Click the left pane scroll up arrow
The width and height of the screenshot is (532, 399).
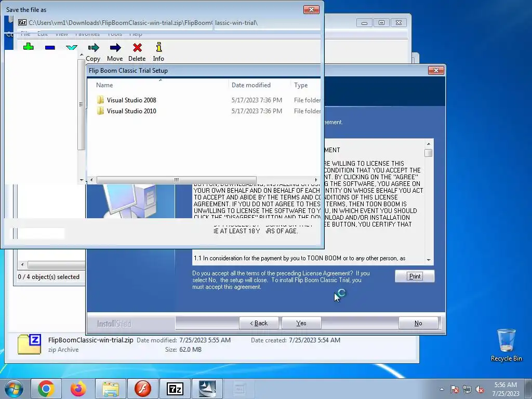tap(82, 55)
